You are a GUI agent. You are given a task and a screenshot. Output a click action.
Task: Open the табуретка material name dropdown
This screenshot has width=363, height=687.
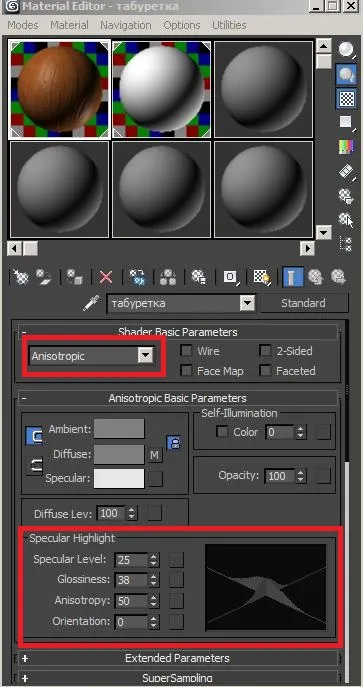click(x=182, y=303)
